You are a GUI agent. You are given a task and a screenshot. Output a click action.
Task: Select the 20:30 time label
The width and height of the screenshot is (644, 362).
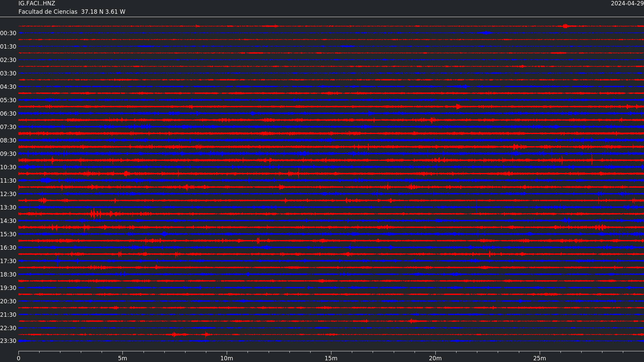tap(8, 301)
